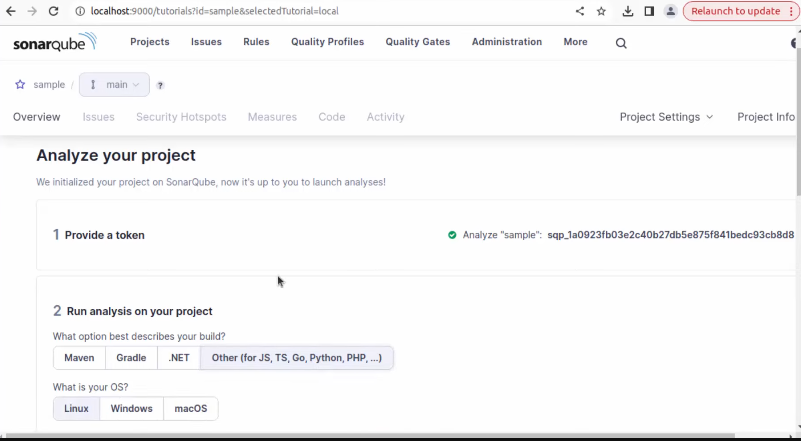Click the SonarQube logo
Image resolution: width=801 pixels, height=441 pixels.
[55, 43]
